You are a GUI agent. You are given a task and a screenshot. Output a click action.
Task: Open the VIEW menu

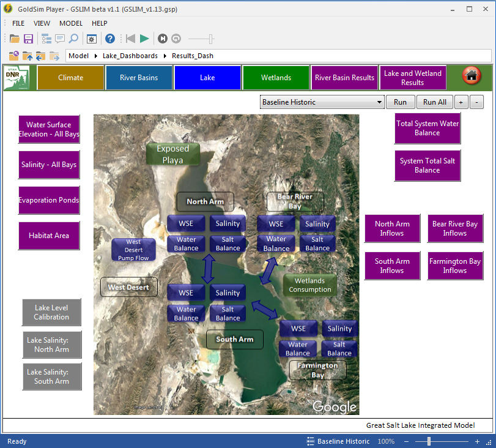click(42, 23)
